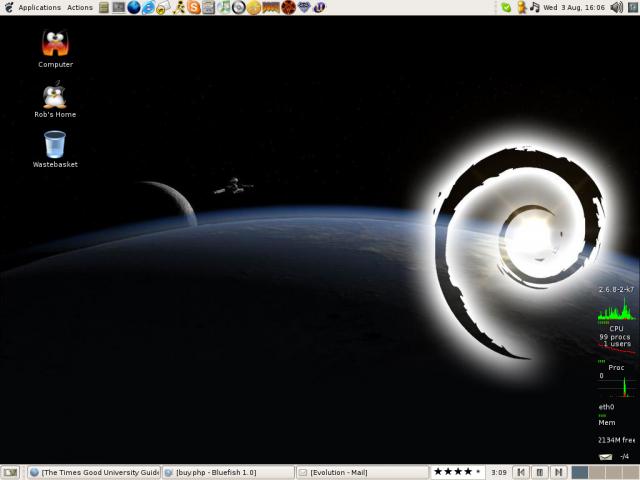Click the black music note tray icon
This screenshot has width=640, height=480.
[x=535, y=7]
